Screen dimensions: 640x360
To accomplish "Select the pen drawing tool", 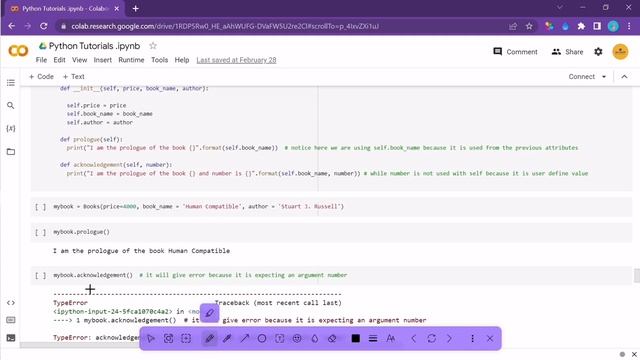I will point(209,338).
